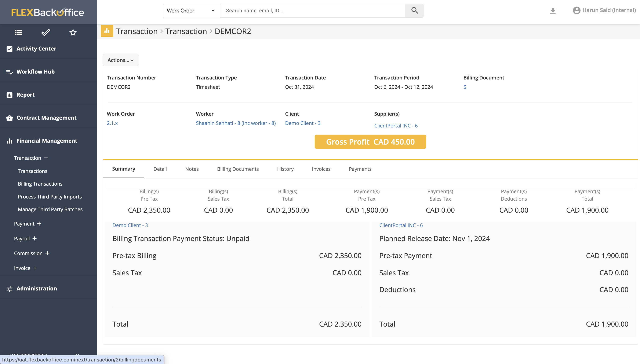Open the user account avatar icon
The height and width of the screenshot is (364, 640).
[577, 11]
